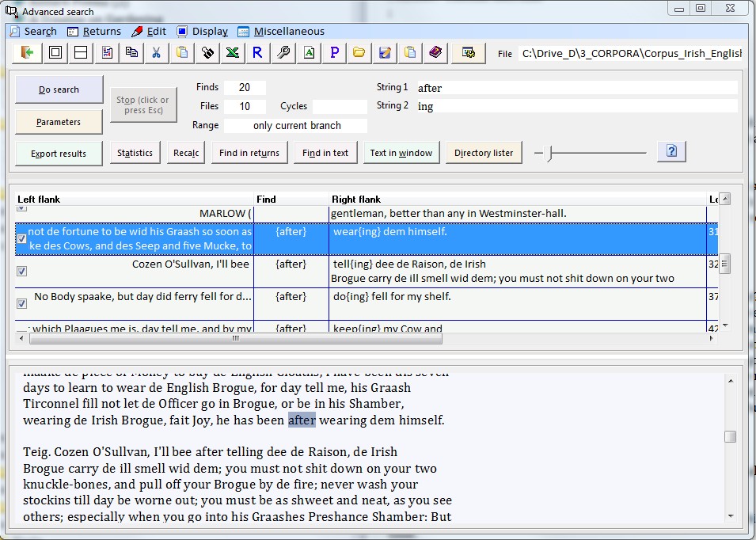This screenshot has width=756, height=540.
Task: Click the green Excel export icon
Action: pos(233,53)
